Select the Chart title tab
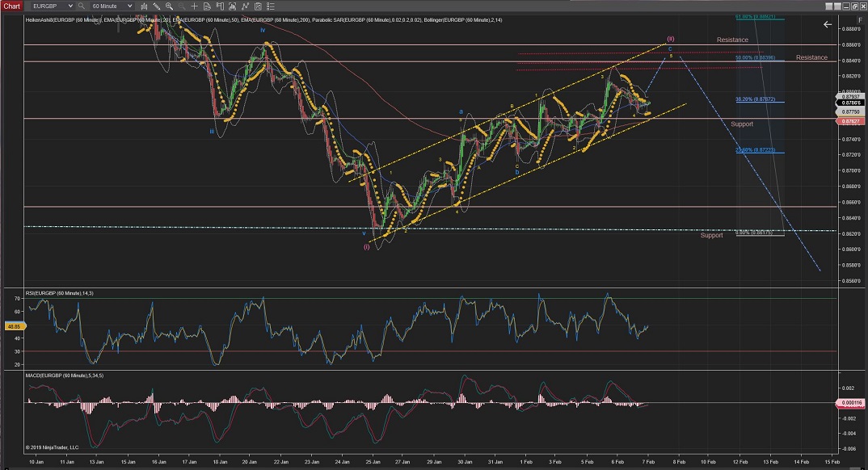The image size is (868, 470). [11, 6]
